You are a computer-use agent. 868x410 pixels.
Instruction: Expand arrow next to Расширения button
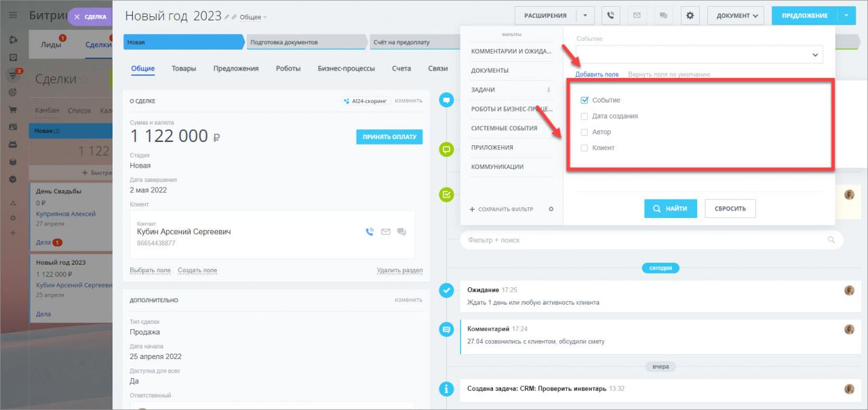click(585, 16)
